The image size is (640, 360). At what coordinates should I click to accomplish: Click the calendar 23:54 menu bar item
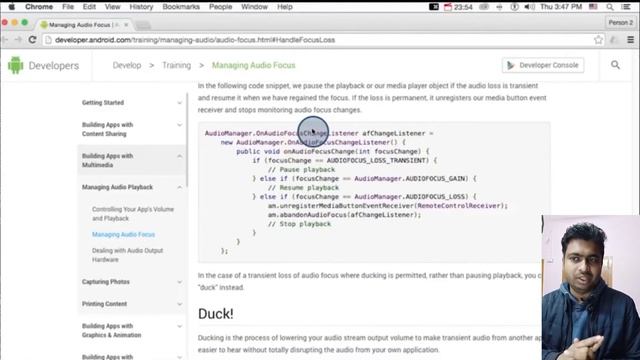click(458, 7)
